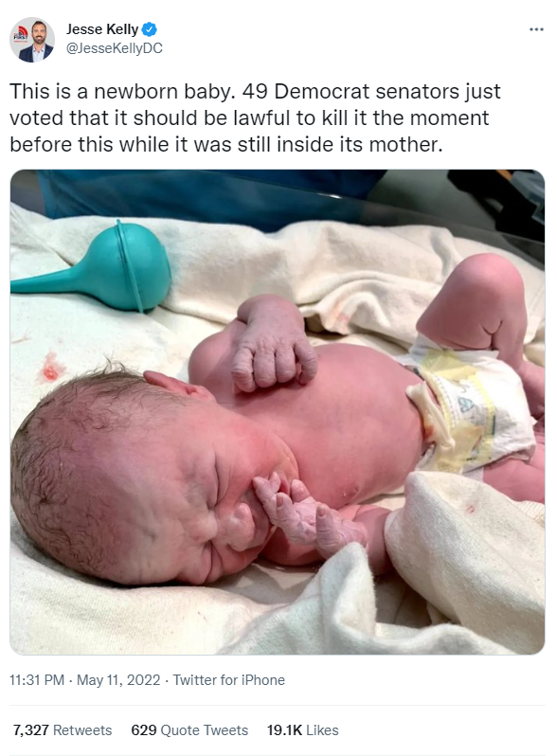View the 19.1K Likes list
The image size is (557, 756).
click(303, 730)
